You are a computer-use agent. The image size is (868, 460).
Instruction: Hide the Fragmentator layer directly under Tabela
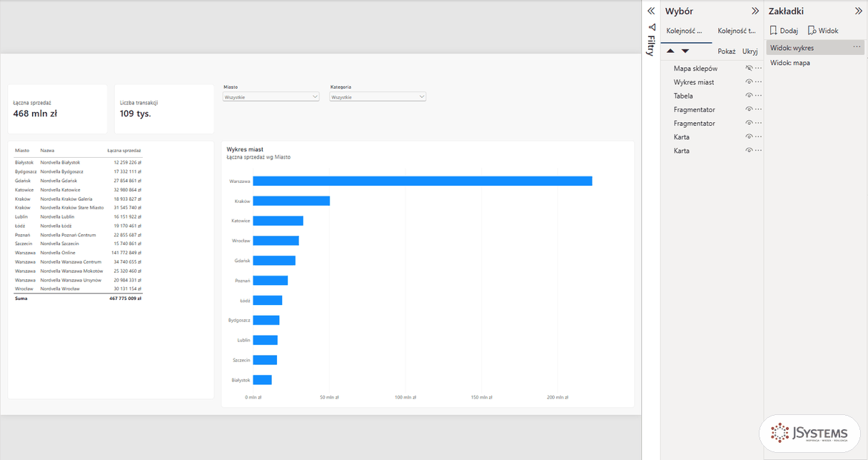[x=750, y=109]
